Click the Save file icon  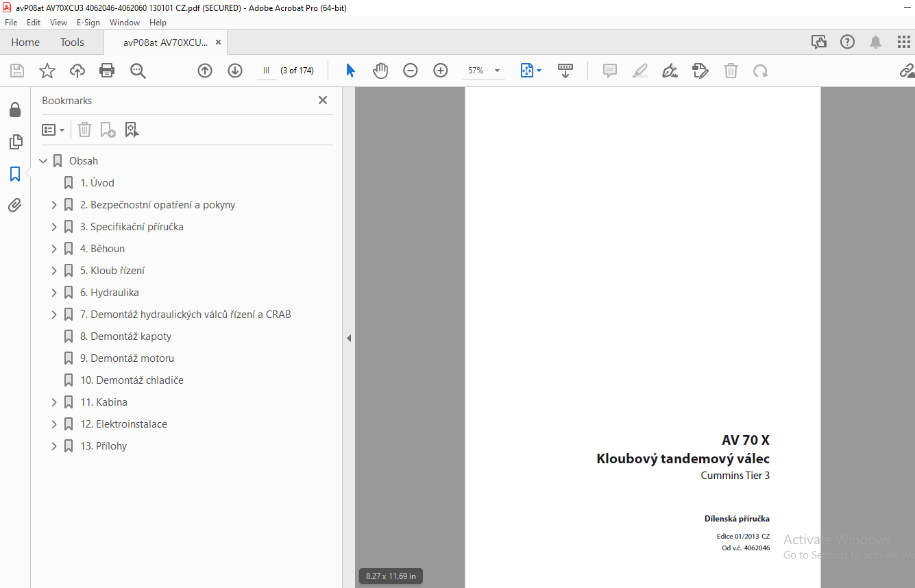(x=17, y=71)
